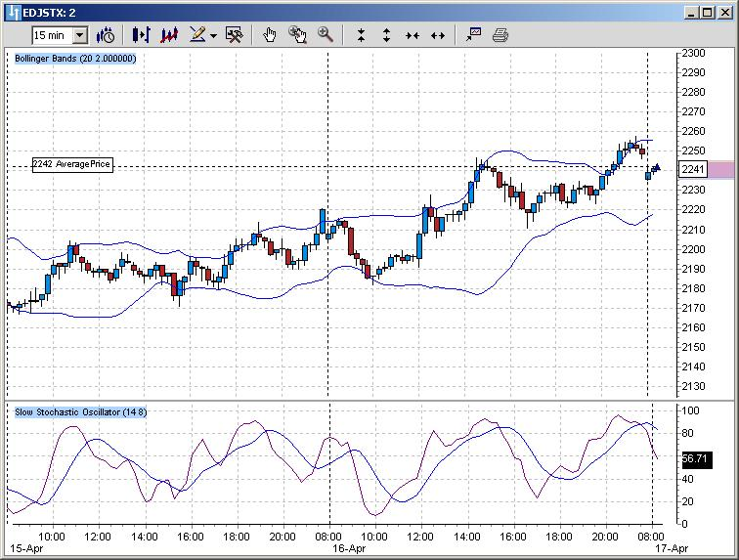This screenshot has width=739, height=560.
Task: Expand the chart horizontally
Action: [x=438, y=36]
